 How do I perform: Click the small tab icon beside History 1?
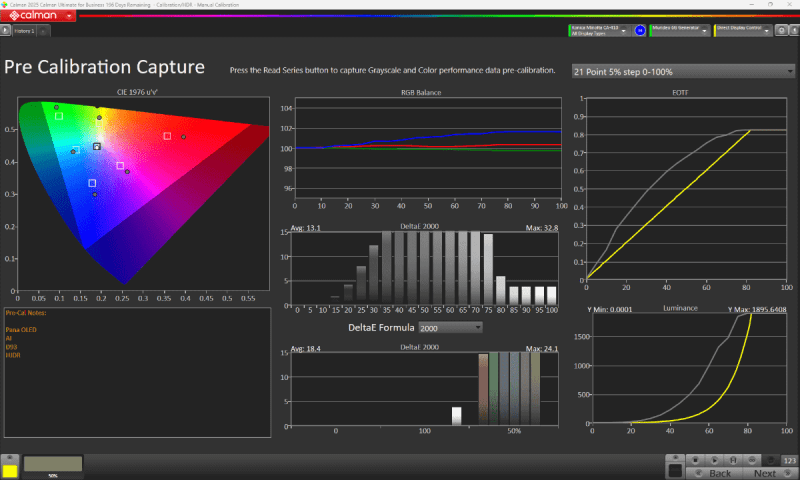42,31
